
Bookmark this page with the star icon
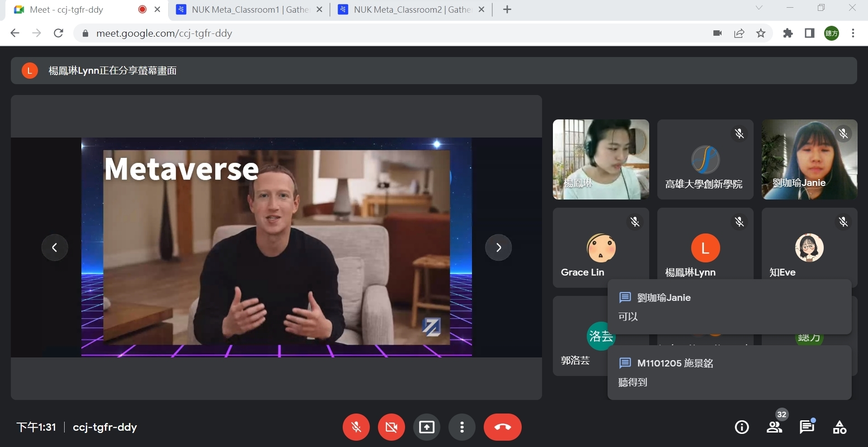click(761, 33)
